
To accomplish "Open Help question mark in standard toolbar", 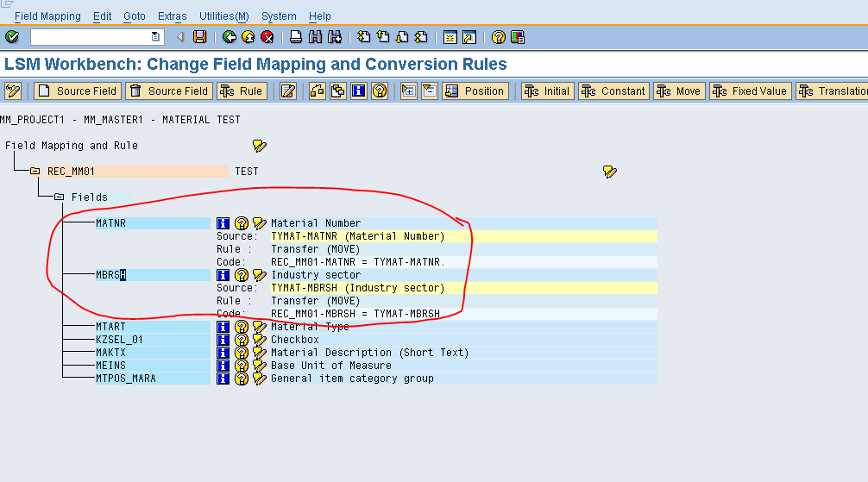I will (x=498, y=37).
